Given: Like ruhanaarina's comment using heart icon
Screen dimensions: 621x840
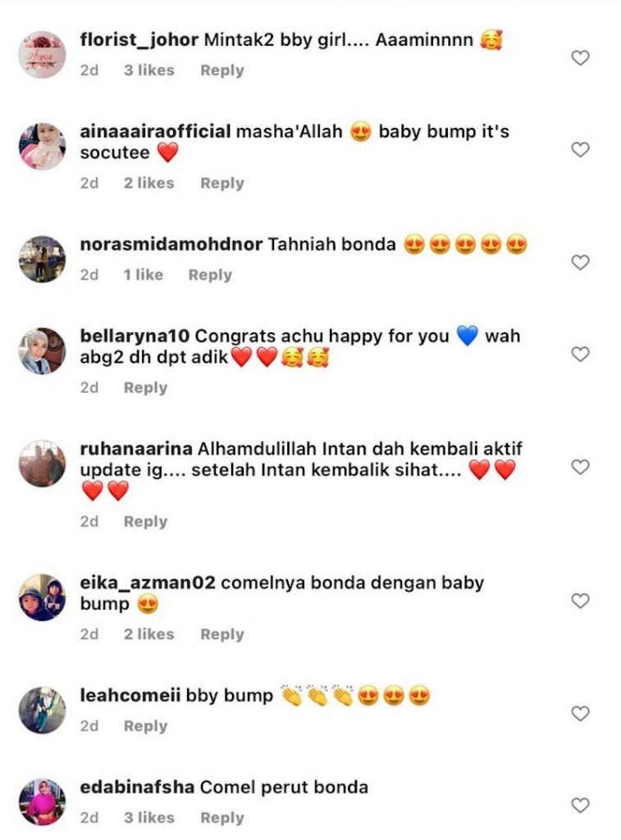Looking at the screenshot, I should pyautogui.click(x=580, y=467).
